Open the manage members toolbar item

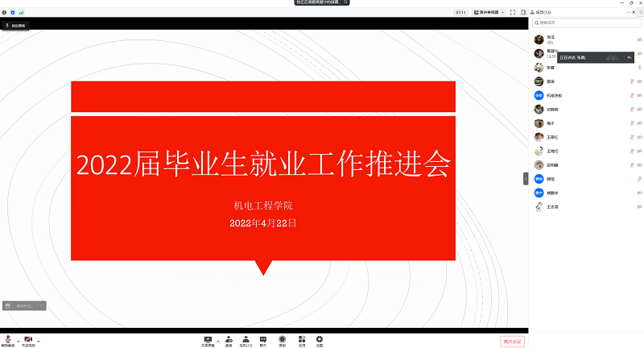coord(245,340)
